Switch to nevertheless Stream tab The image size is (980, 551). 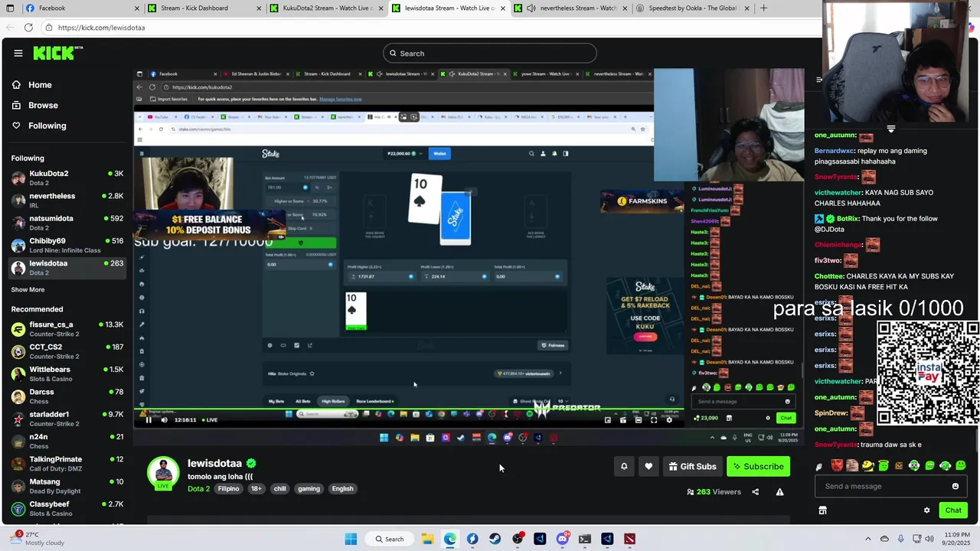tap(570, 8)
